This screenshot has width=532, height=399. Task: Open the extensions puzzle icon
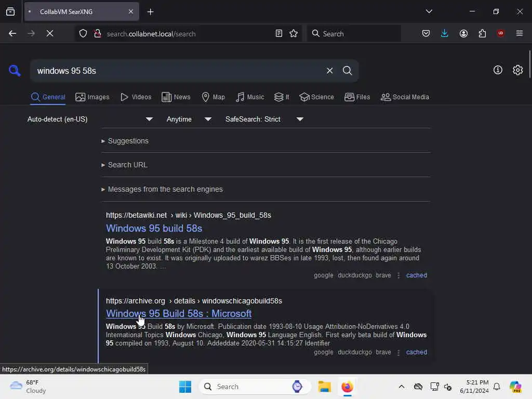(482, 33)
